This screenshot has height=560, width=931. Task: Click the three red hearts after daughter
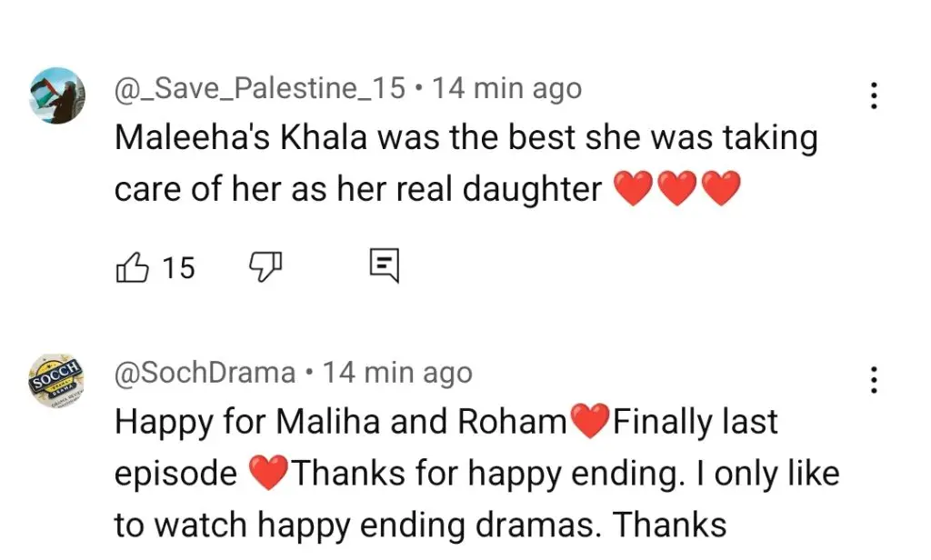(677, 188)
